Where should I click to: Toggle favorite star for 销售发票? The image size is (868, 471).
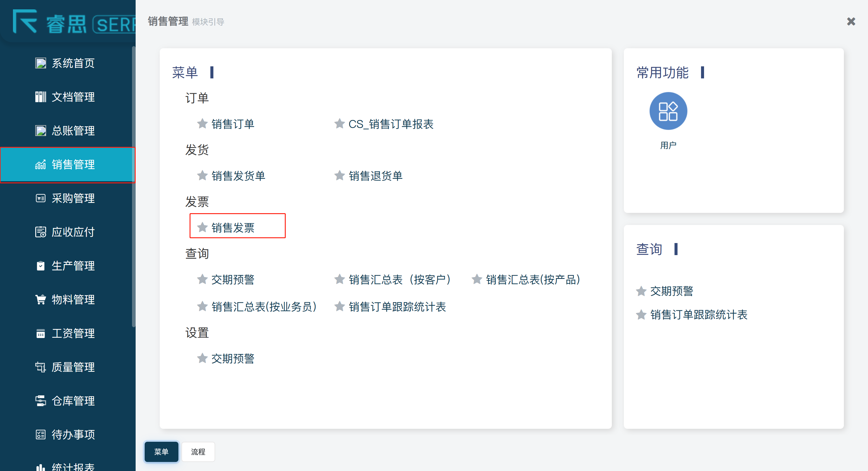click(202, 228)
